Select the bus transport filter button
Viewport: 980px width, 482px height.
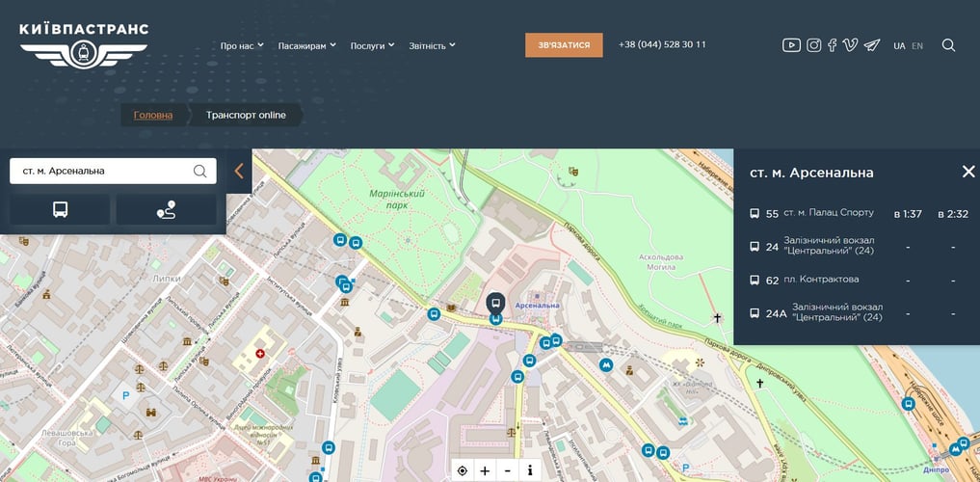click(x=60, y=210)
